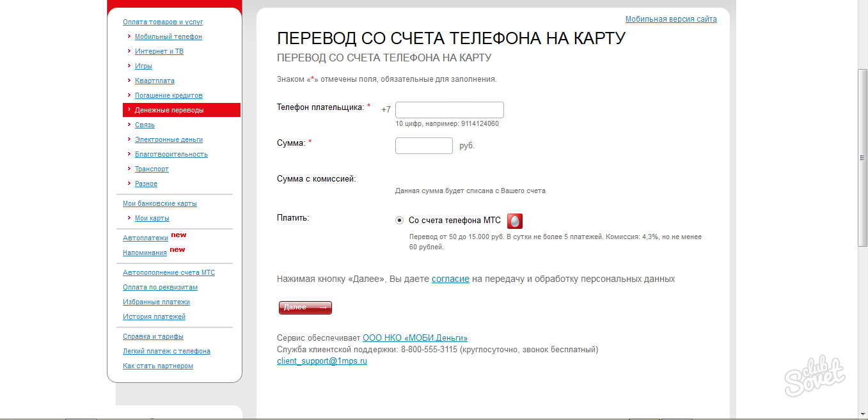Focus the 'Сумма' amount input field

424,146
